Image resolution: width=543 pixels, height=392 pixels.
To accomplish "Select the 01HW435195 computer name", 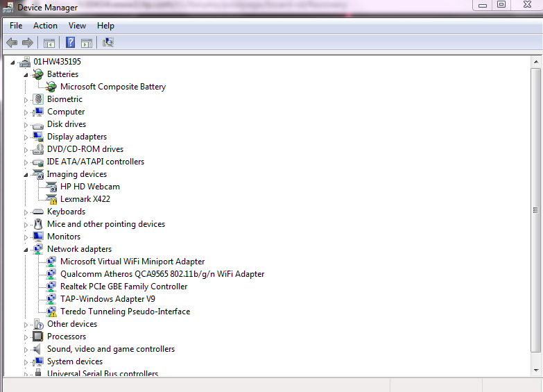I will point(57,62).
